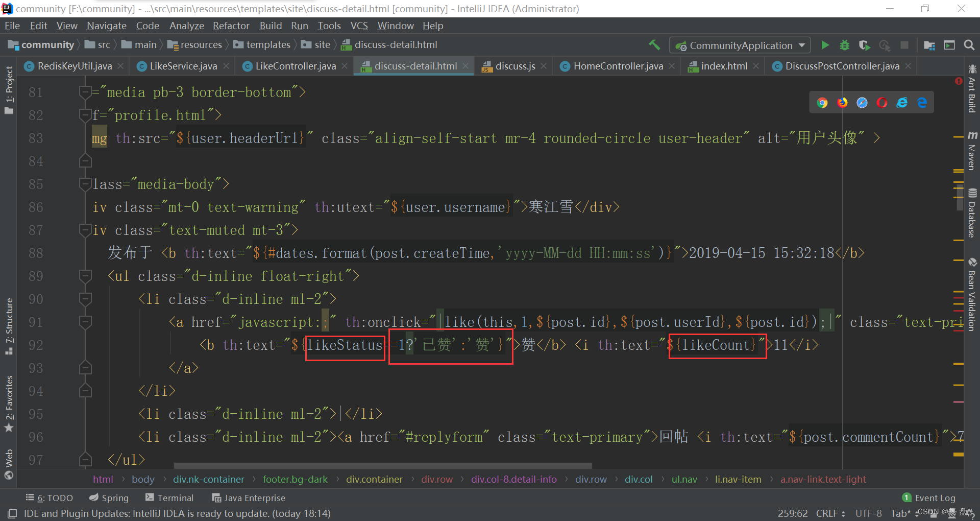
Task: Toggle the TODO tool window
Action: click(50, 498)
